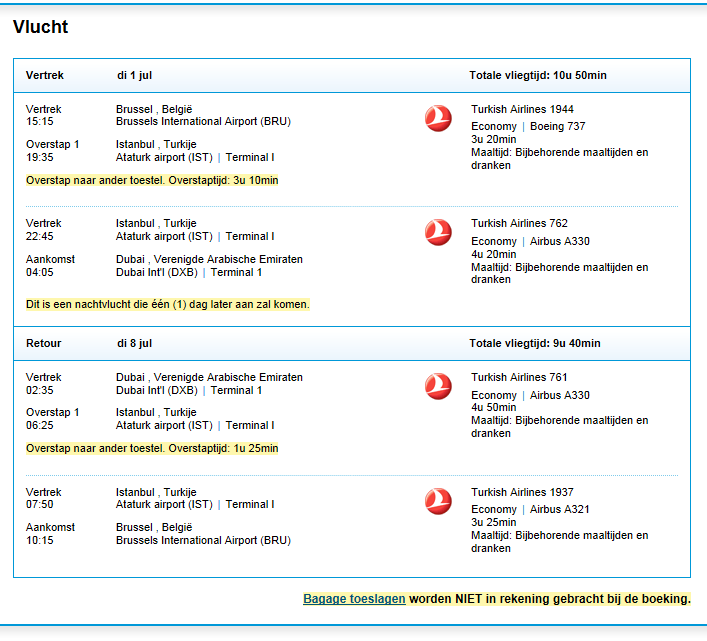Click the Turkish Airlines logo beside flight 762

438,232
